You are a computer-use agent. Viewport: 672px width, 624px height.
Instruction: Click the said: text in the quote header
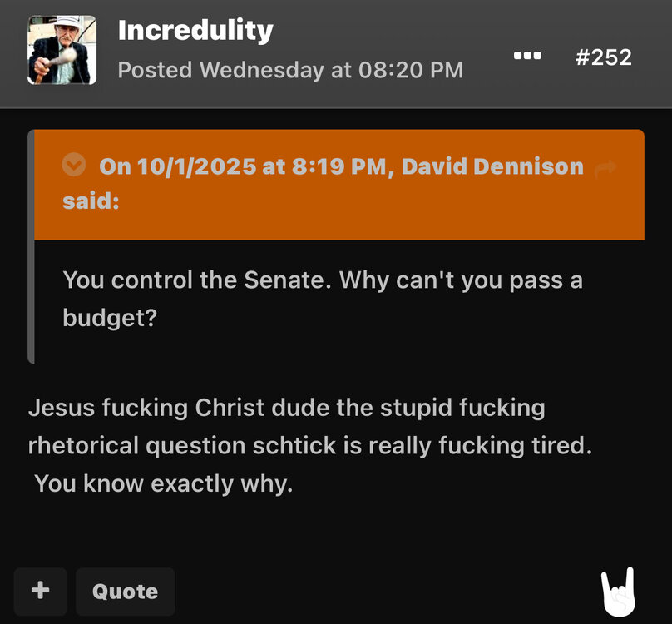point(91,201)
